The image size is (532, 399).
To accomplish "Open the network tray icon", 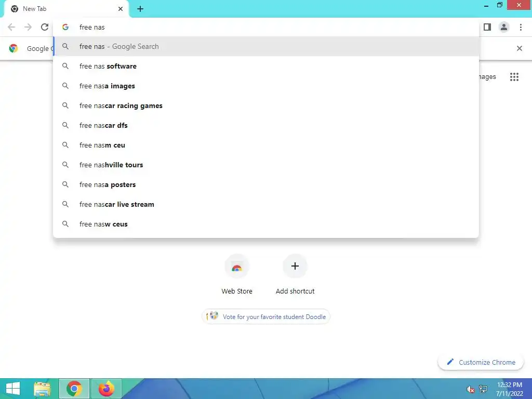I will pos(483,389).
